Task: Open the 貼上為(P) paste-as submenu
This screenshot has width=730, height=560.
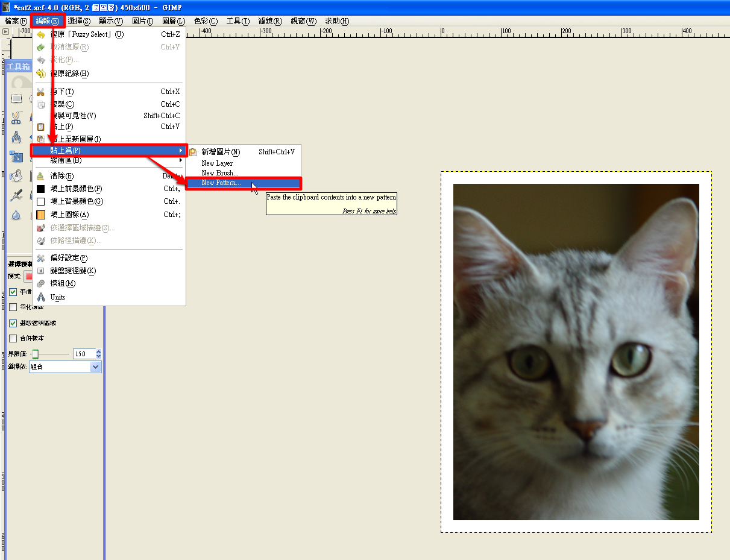Action: [x=109, y=150]
